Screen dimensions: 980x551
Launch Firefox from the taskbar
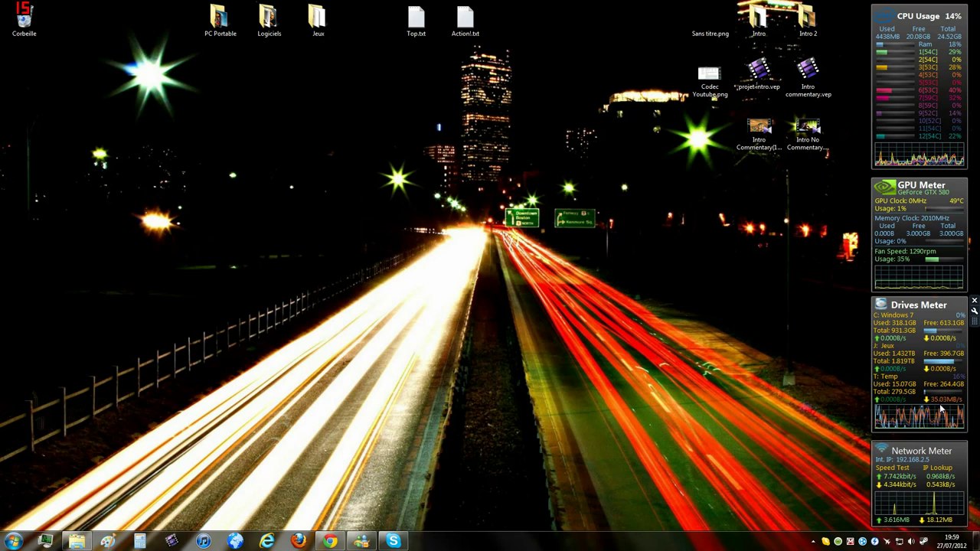point(298,541)
